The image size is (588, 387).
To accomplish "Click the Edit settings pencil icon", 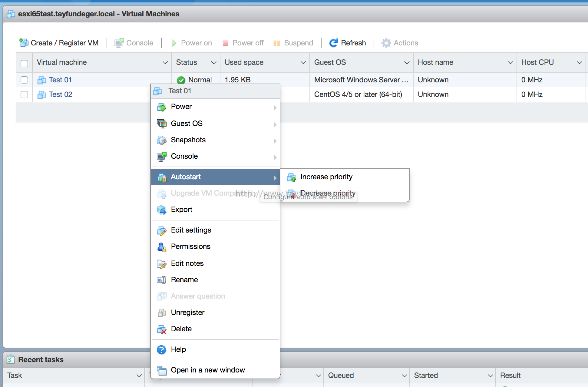I will pyautogui.click(x=162, y=231).
